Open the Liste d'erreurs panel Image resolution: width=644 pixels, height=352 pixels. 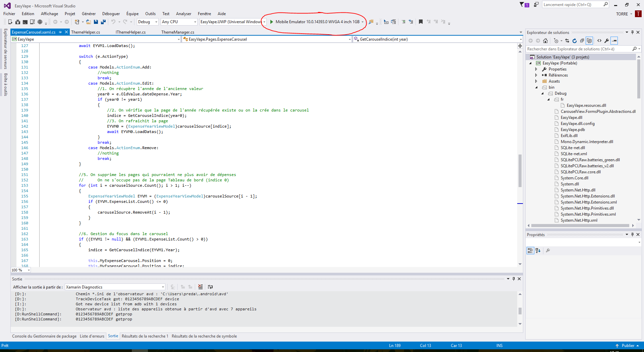(92, 336)
